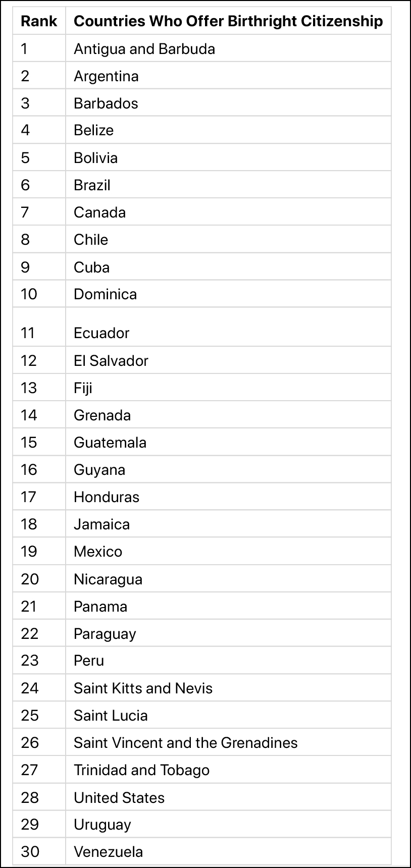The width and height of the screenshot is (411, 868).
Task: Click the Jamaica cell
Action: point(228,524)
